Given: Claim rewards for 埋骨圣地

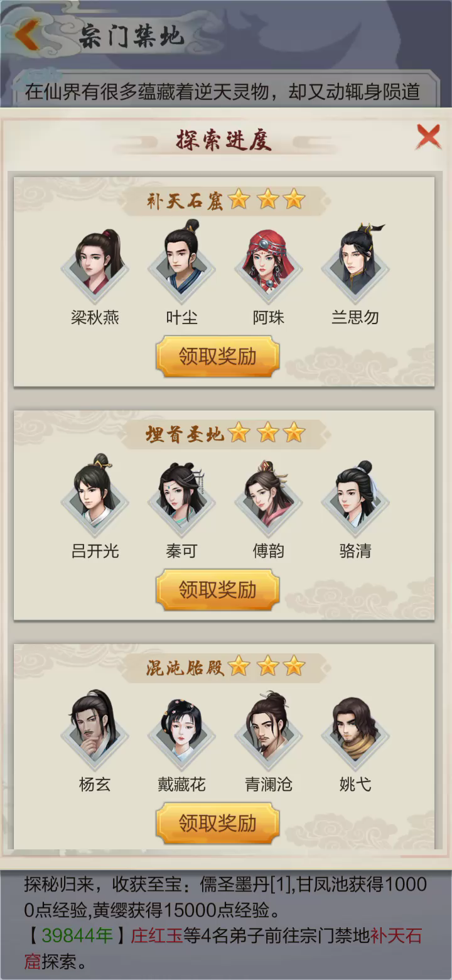Looking at the screenshot, I should 218,591.
